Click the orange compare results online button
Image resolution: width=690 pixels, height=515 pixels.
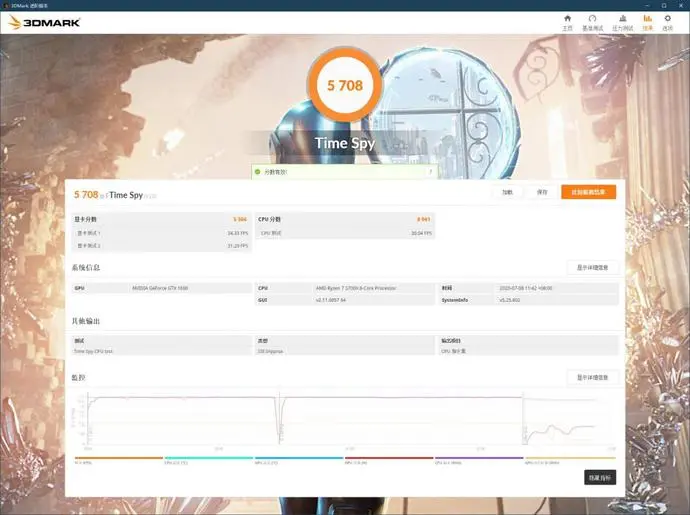tap(588, 192)
